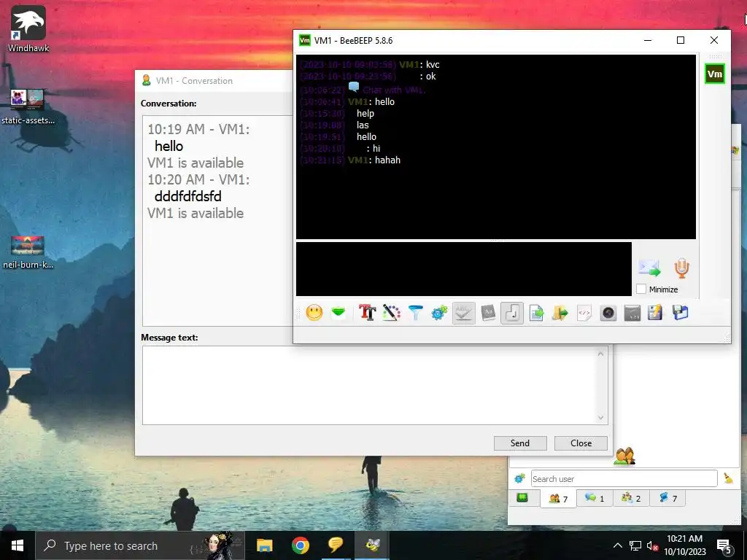Click the 'VM1: hahah' chat message
The width and height of the screenshot is (747, 560).
374,160
